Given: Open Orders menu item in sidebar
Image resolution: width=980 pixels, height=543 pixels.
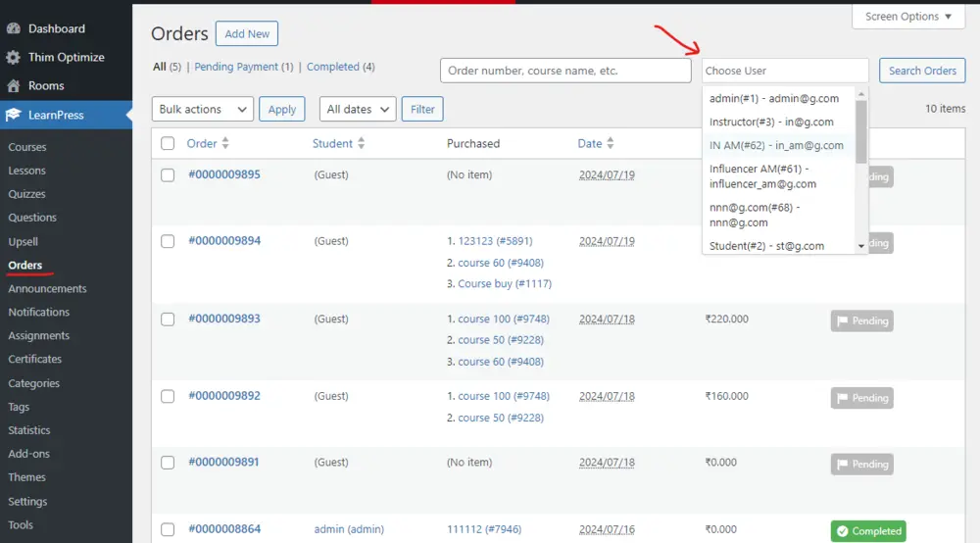Looking at the screenshot, I should click(25, 265).
